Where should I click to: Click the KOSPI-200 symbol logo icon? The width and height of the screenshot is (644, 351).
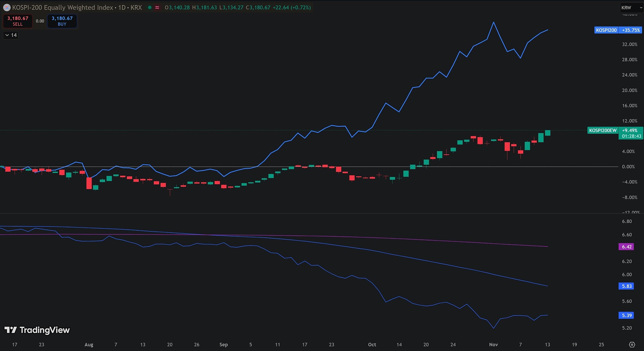[x=7, y=7]
